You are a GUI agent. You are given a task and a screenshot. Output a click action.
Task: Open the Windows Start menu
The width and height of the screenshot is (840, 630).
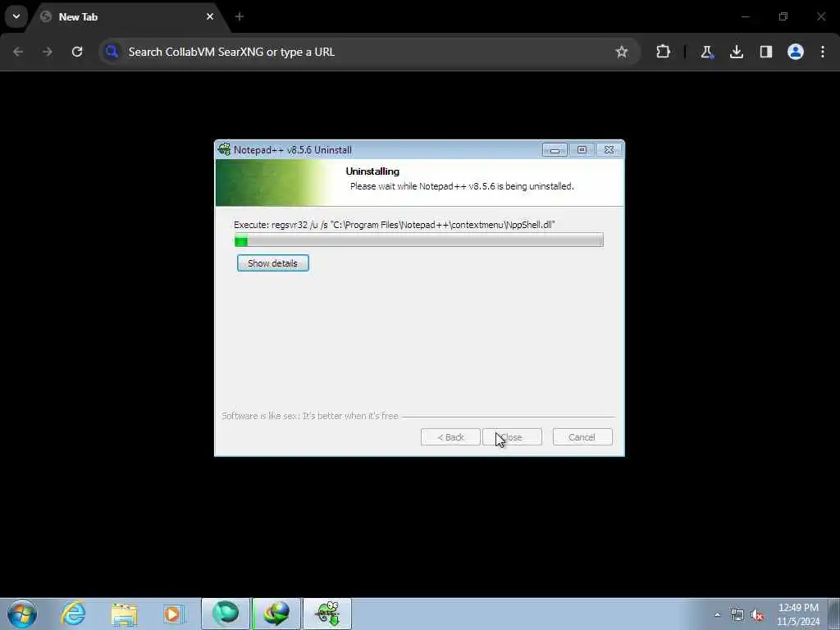pyautogui.click(x=22, y=614)
